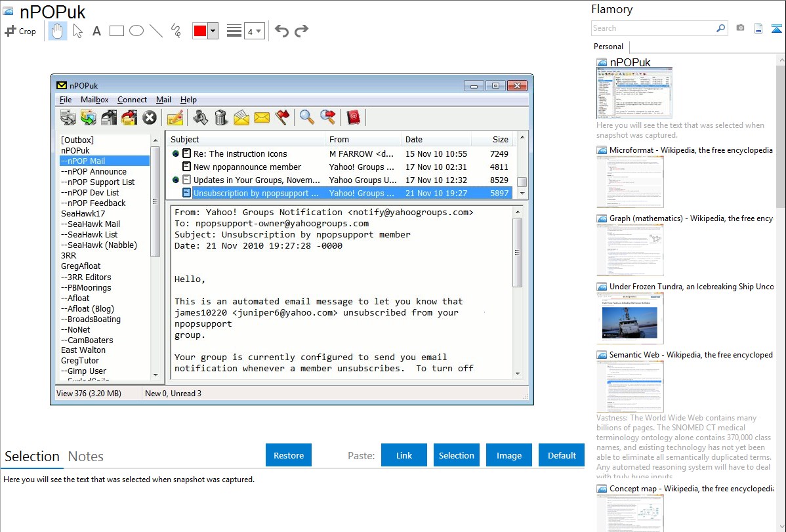The width and height of the screenshot is (786, 532).
Task: Click the blue collapse arrow icon in Flamory panel
Action: (x=777, y=28)
